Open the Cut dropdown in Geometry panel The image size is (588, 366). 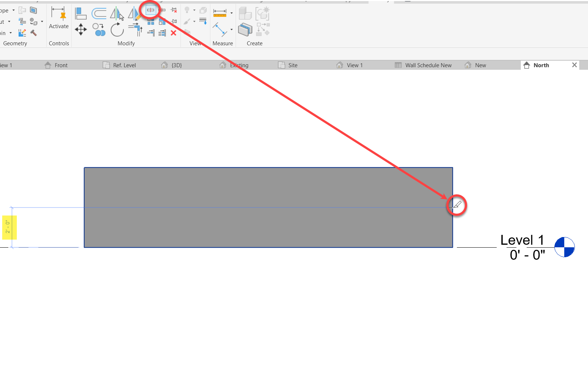pyautogui.click(x=10, y=21)
